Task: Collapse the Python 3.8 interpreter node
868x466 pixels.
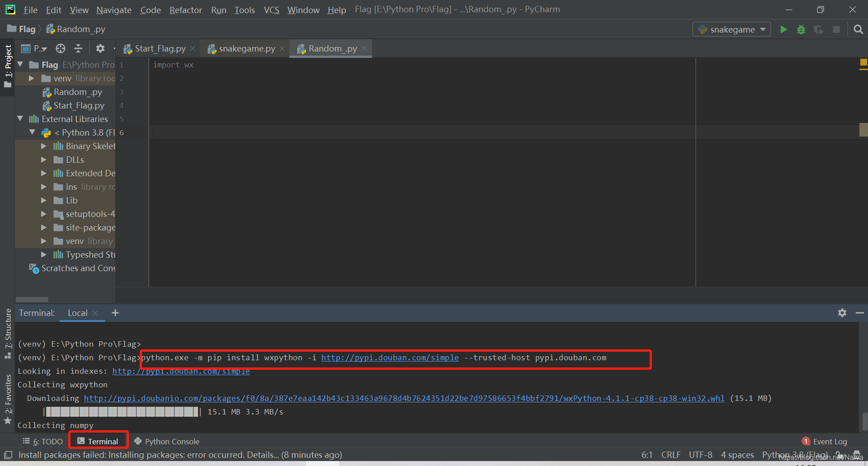Action: pos(33,132)
